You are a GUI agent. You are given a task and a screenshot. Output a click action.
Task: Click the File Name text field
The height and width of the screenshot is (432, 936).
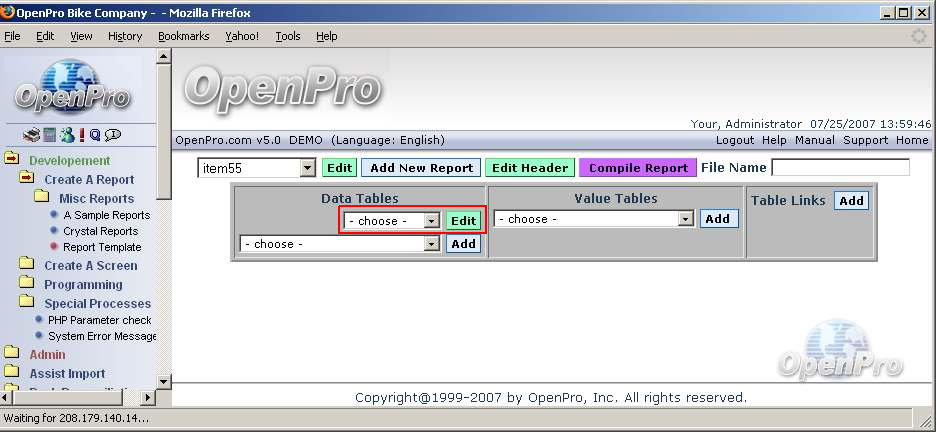tap(840, 168)
